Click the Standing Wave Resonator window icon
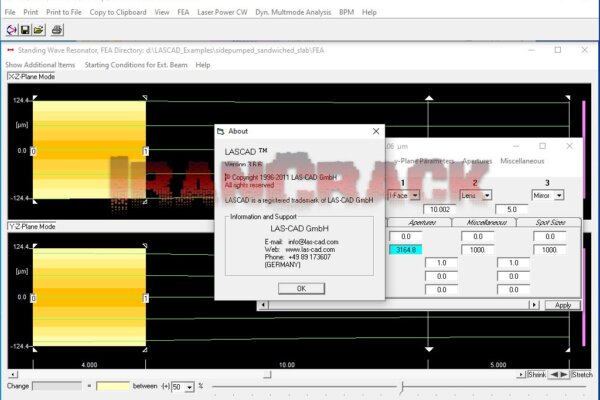600x400 pixels. [10, 50]
